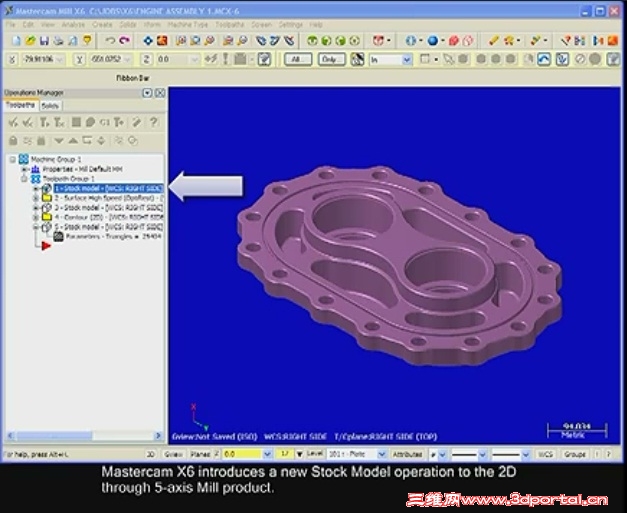The height and width of the screenshot is (513, 627).
Task: Click the blue shaded sphere icon
Action: (432, 40)
